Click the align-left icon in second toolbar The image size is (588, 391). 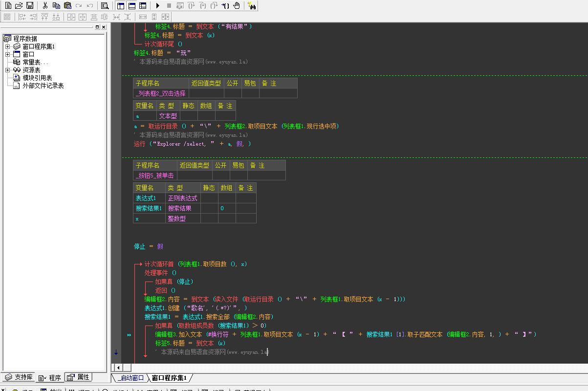[22, 17]
